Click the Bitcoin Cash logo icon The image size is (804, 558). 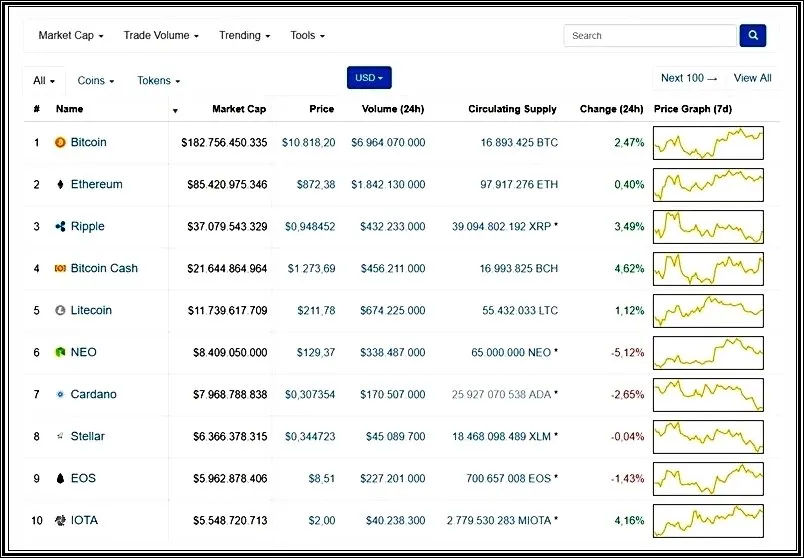[x=60, y=268]
